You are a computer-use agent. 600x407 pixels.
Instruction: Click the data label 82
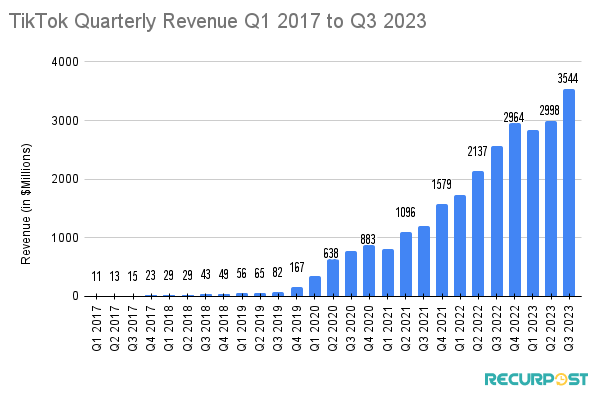pos(277,272)
